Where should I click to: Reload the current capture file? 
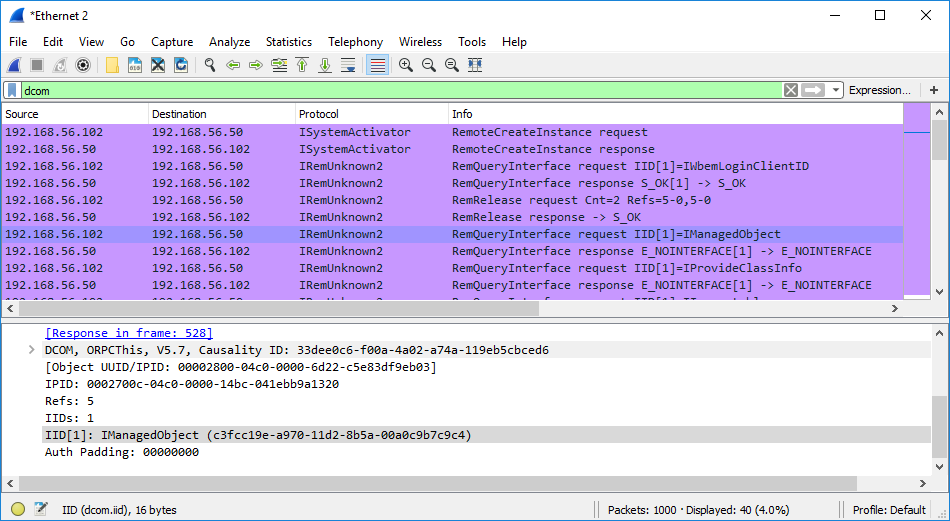coord(181,65)
